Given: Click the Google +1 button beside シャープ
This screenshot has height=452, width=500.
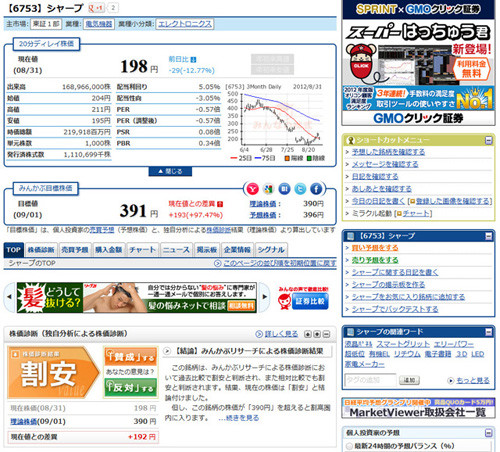Looking at the screenshot, I should (96, 8).
